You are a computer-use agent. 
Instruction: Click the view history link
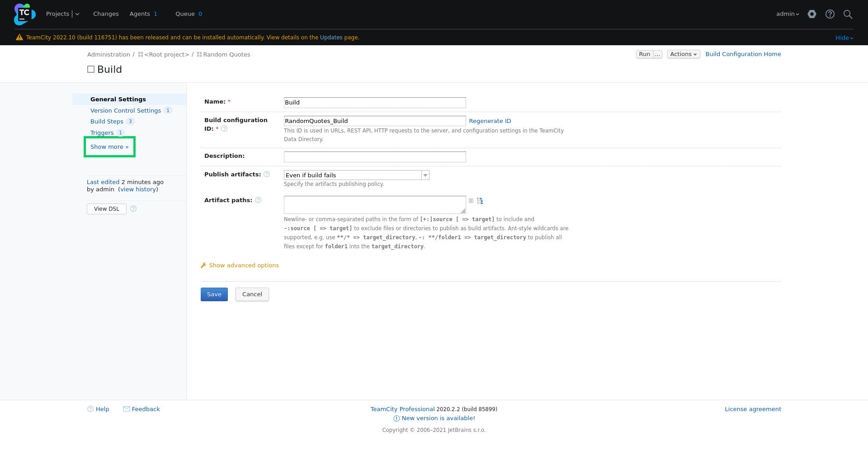click(138, 189)
